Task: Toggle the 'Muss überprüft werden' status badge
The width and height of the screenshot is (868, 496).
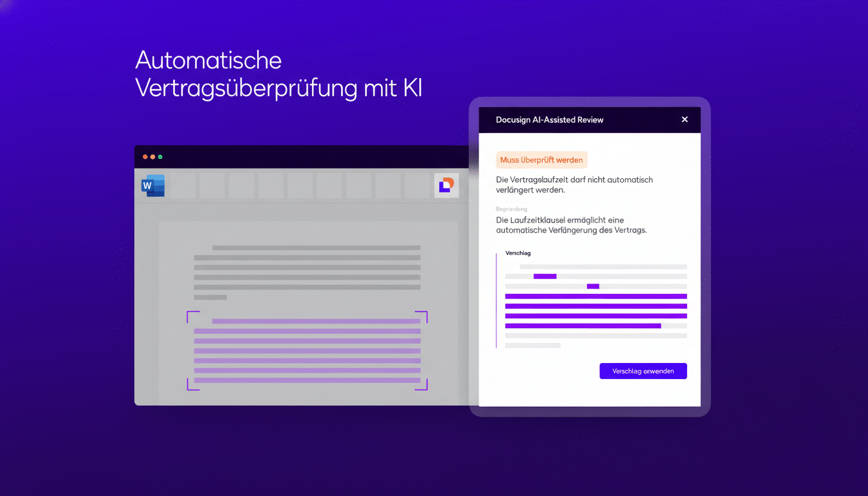Action: (x=541, y=160)
